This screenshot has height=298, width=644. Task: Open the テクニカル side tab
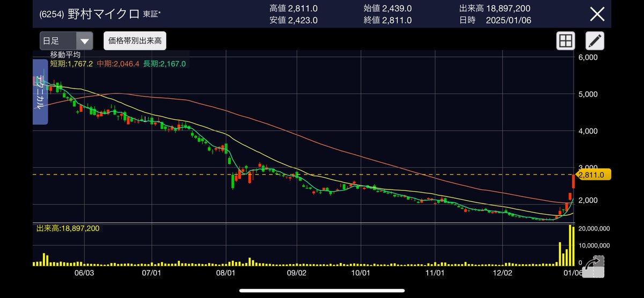[40, 92]
